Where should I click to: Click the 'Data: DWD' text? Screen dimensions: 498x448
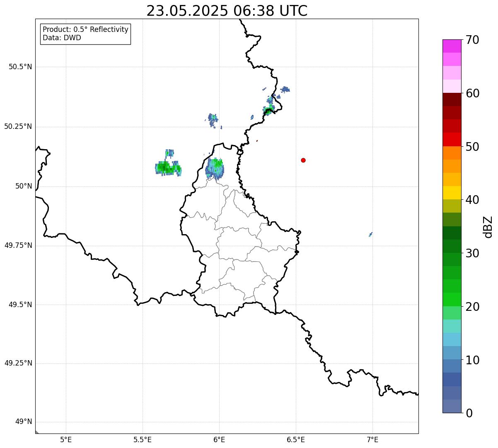click(62, 38)
